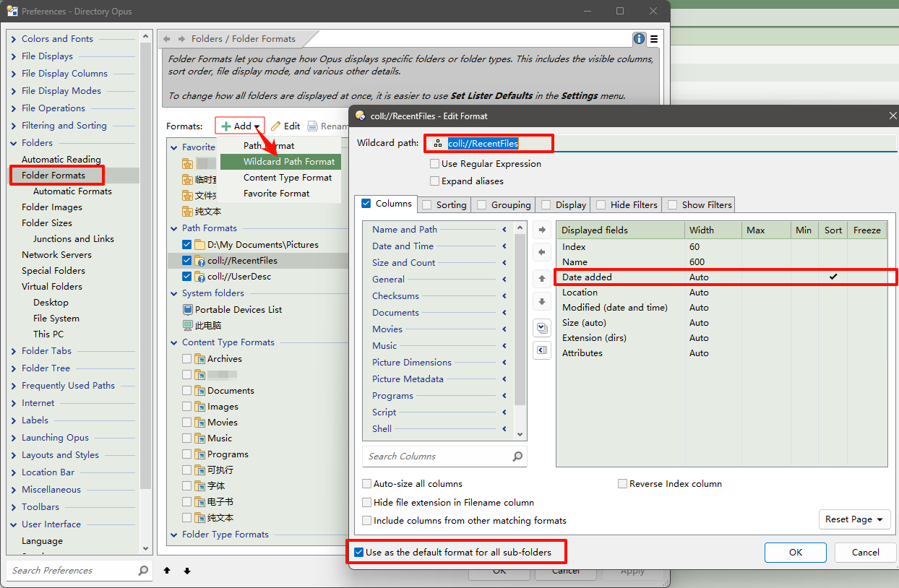This screenshot has width=899, height=588.
Task: Click the favorite folder icon of 纯文本
Action: tap(188, 212)
